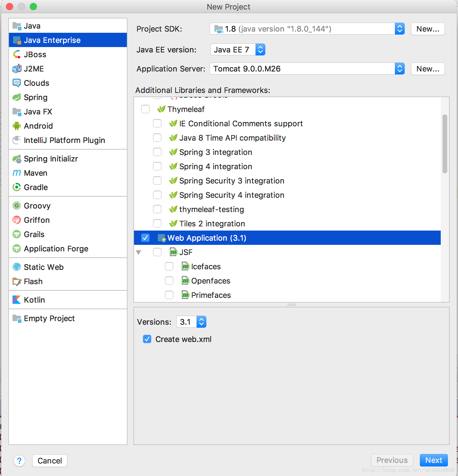Click the JBoss colorful icon
Image resolution: width=458 pixels, height=476 pixels.
pos(17,55)
